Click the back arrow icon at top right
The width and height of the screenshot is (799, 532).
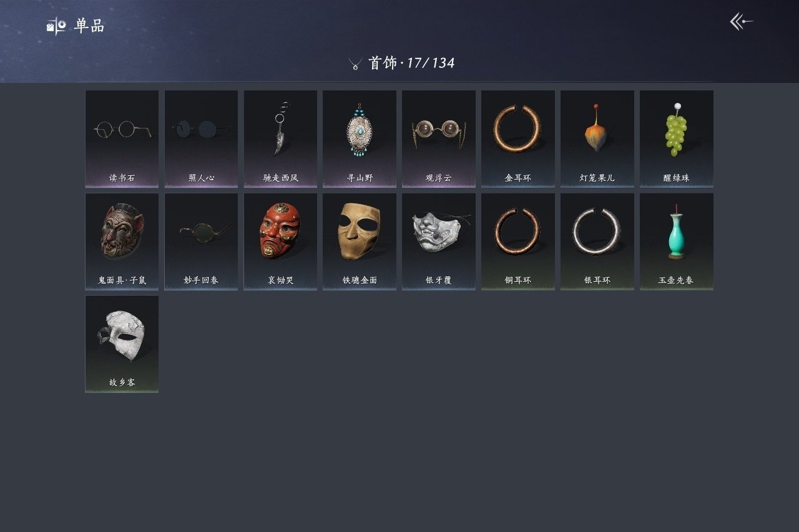[x=742, y=22]
